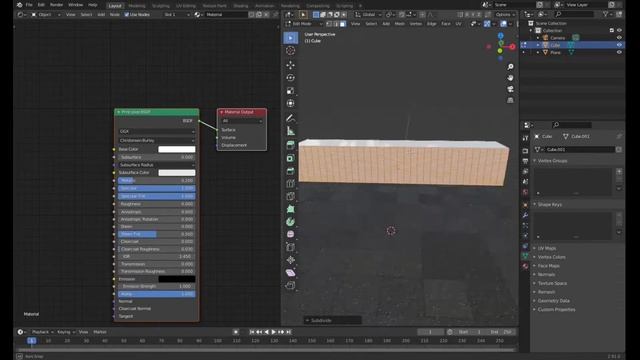This screenshot has height=360, width=640.
Task: Enable face select mode
Action: pyautogui.click(x=343, y=24)
